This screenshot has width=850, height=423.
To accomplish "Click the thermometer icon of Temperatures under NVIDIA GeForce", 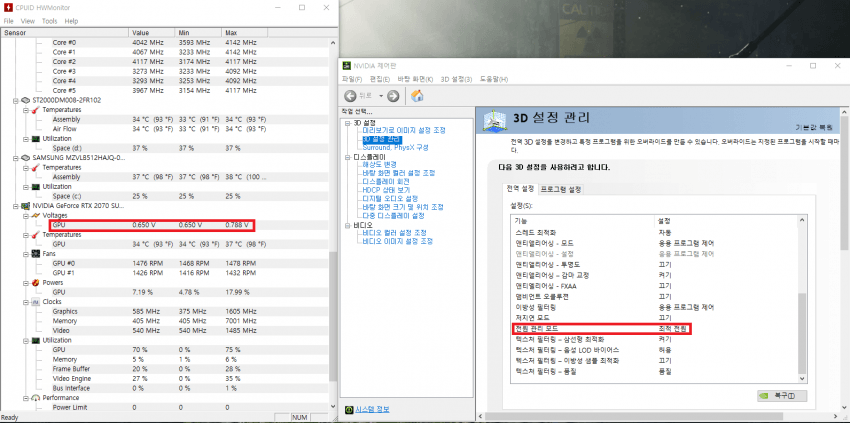I will [35, 235].
